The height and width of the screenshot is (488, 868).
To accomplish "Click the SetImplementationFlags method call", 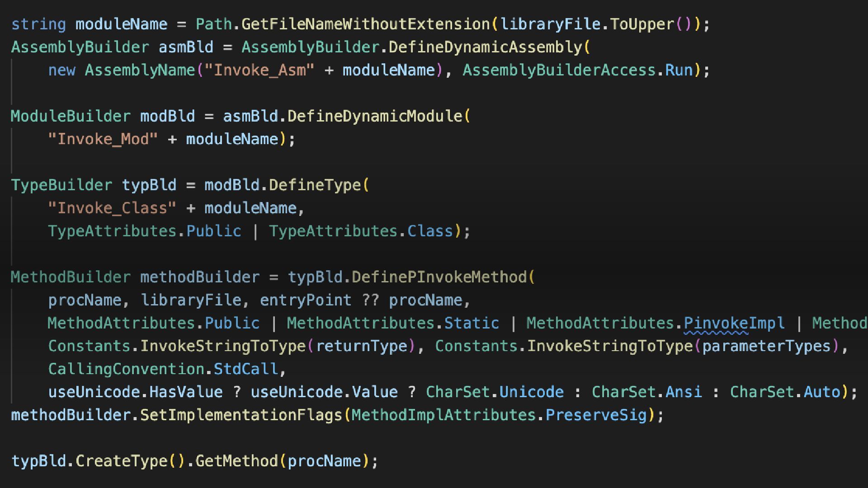I will pyautogui.click(x=241, y=415).
